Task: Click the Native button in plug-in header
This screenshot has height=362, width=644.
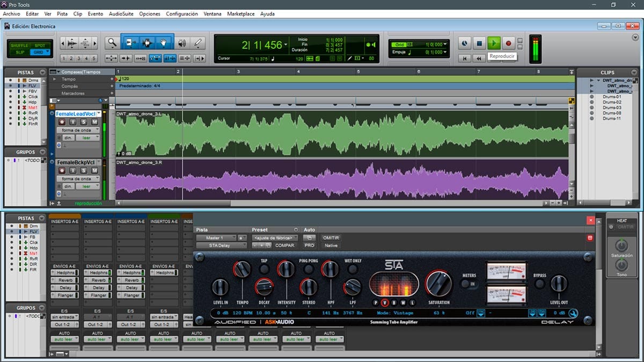Action: pyautogui.click(x=331, y=245)
